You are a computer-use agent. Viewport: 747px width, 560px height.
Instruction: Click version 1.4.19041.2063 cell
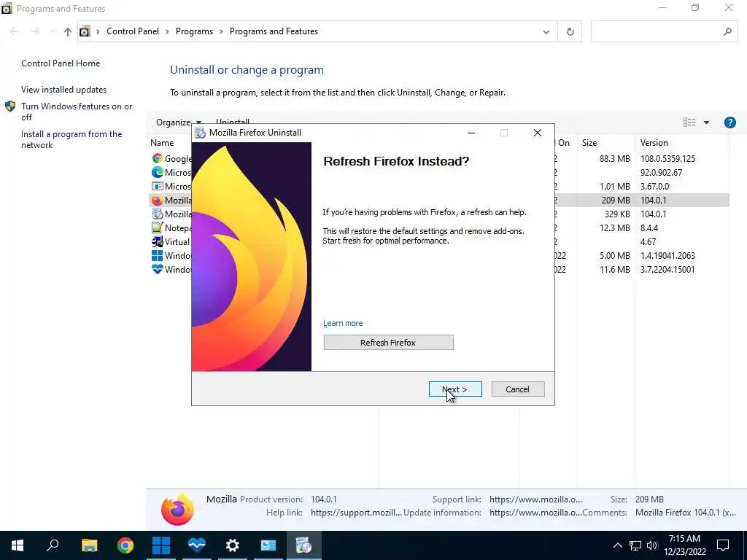click(667, 255)
